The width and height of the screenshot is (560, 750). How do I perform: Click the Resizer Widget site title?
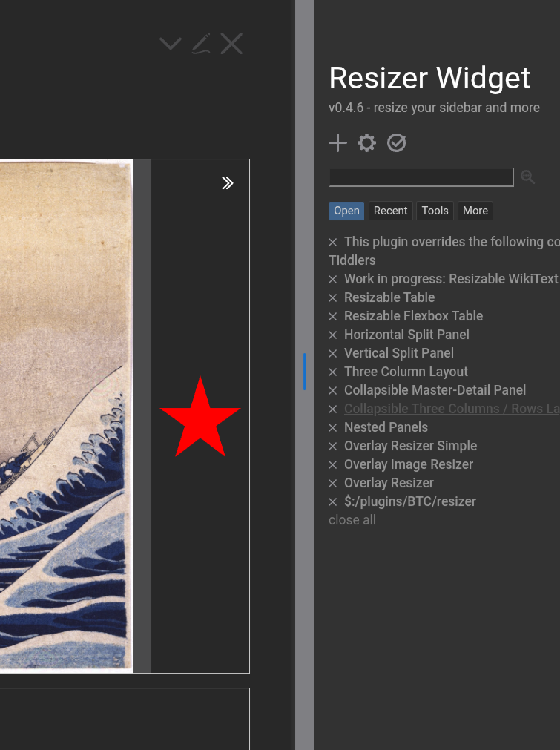429,78
